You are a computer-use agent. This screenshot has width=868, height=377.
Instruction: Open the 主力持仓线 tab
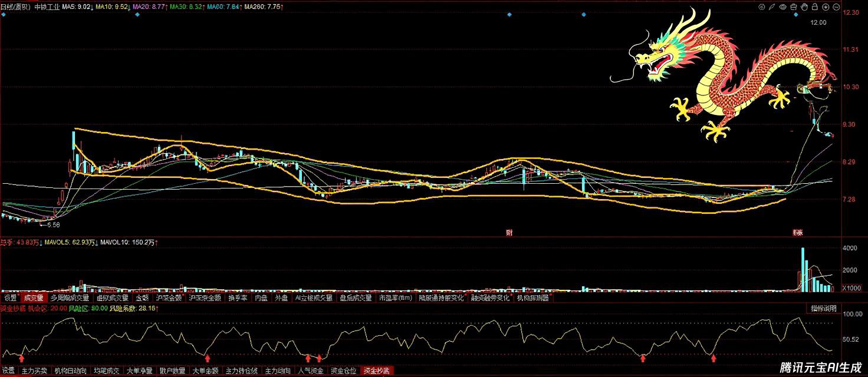point(242,371)
